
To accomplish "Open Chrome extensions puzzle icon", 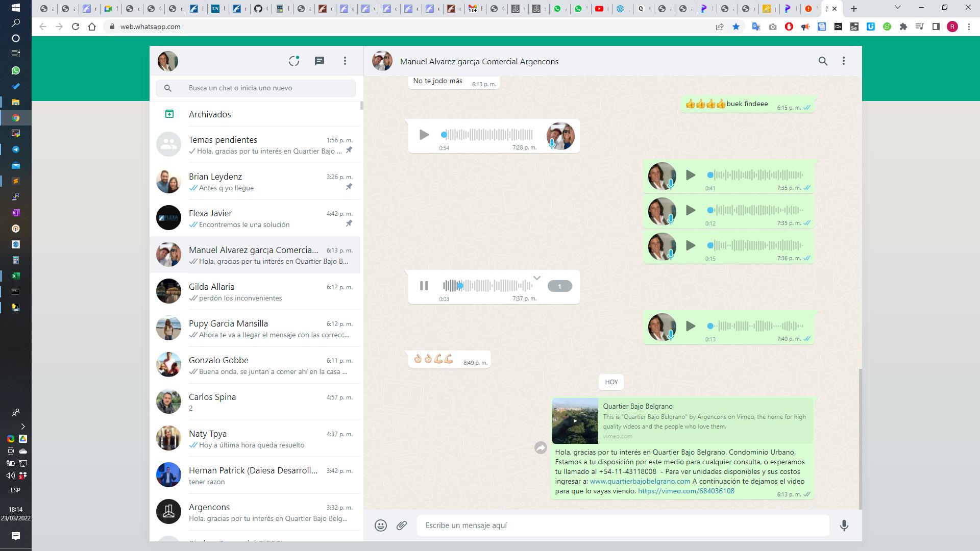I will pos(903,27).
